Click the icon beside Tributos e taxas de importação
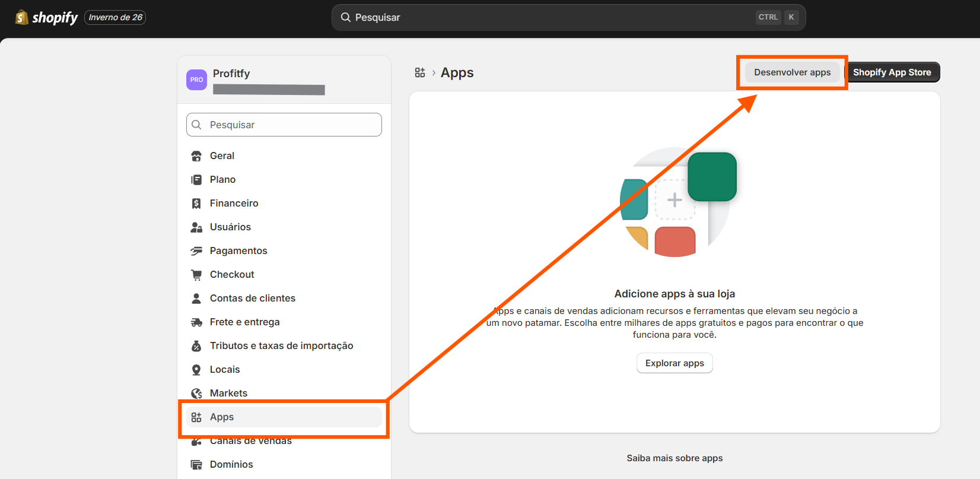The image size is (980, 479). (x=196, y=346)
